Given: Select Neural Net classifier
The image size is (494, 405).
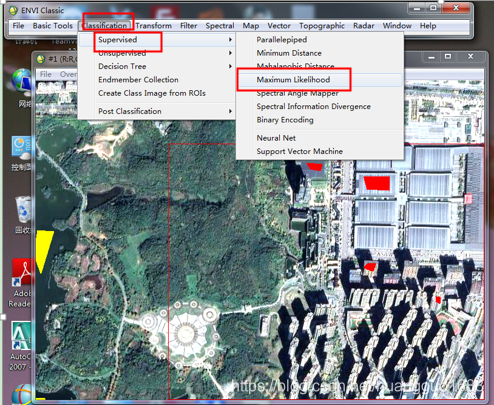Looking at the screenshot, I should pyautogui.click(x=320, y=138).
